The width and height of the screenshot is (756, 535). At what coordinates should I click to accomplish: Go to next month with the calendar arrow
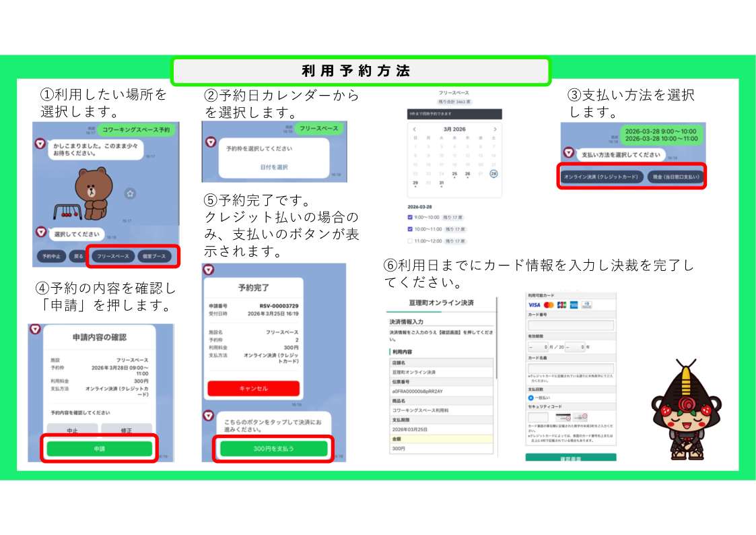click(496, 128)
